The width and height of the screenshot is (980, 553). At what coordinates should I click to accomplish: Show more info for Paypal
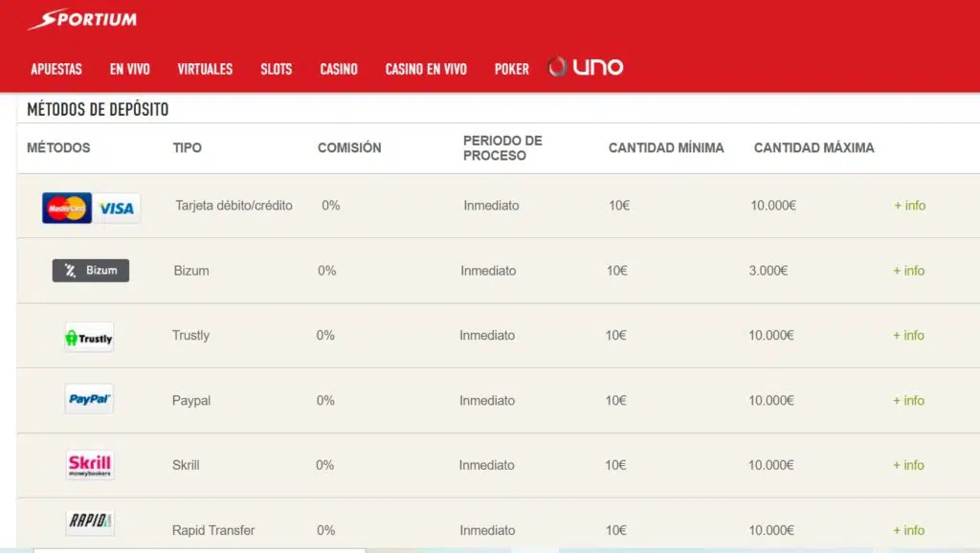[x=909, y=401]
